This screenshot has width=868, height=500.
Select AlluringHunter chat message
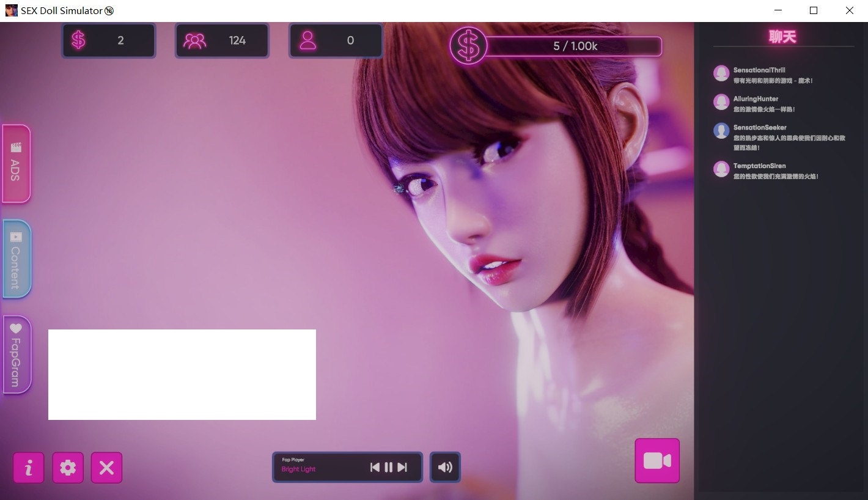tap(764, 104)
